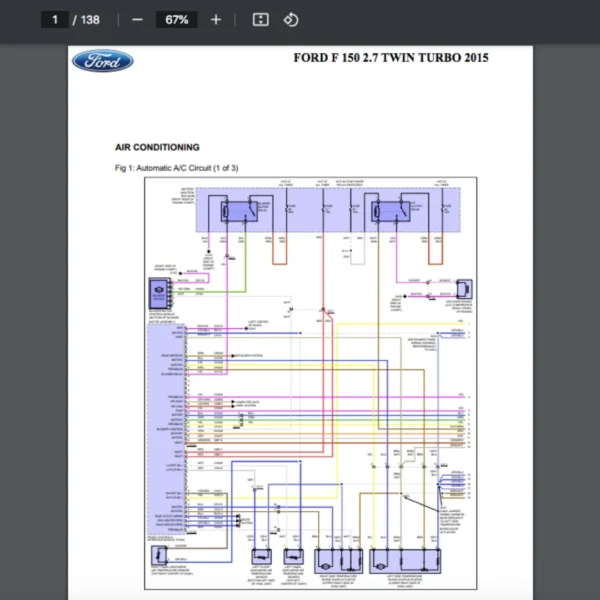
Task: Select the current page number field
Action: (55, 19)
